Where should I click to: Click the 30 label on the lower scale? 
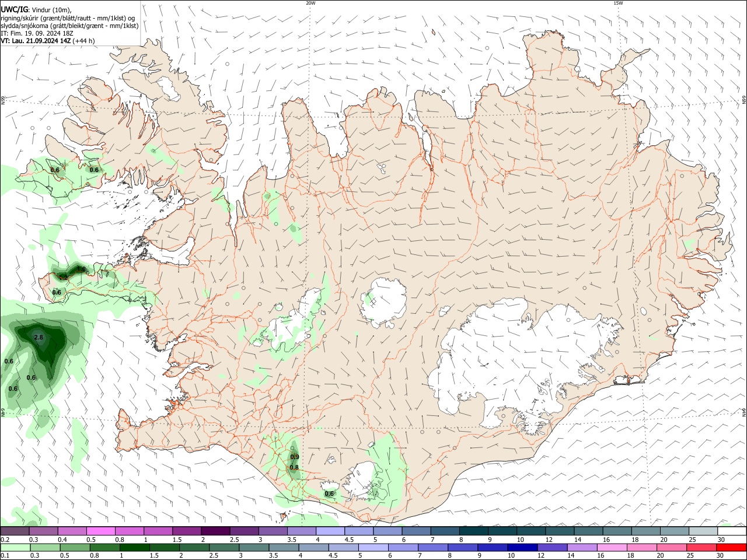point(720,556)
